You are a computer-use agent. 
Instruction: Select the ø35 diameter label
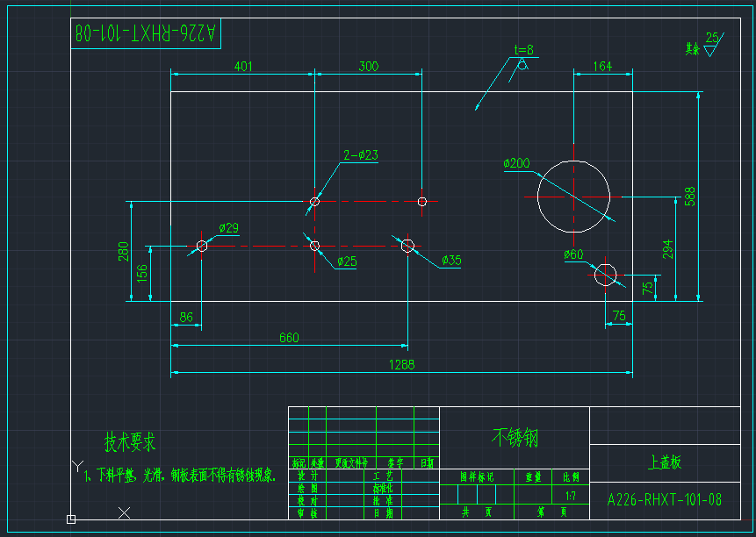452,261
